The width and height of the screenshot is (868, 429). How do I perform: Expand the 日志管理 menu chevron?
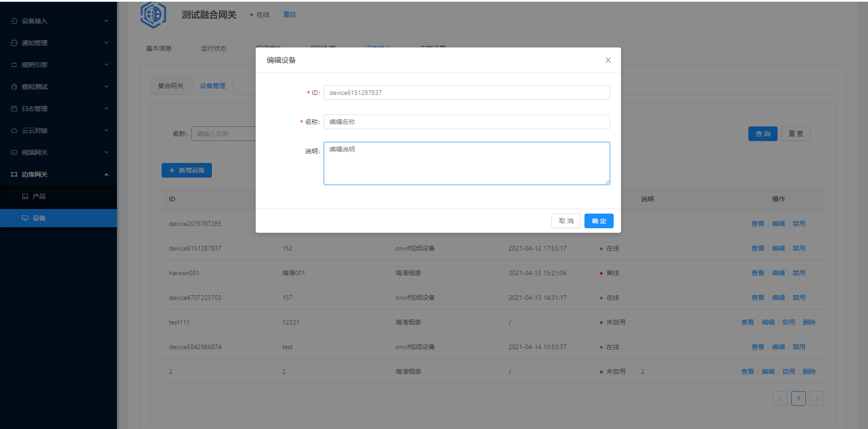pyautogui.click(x=106, y=109)
